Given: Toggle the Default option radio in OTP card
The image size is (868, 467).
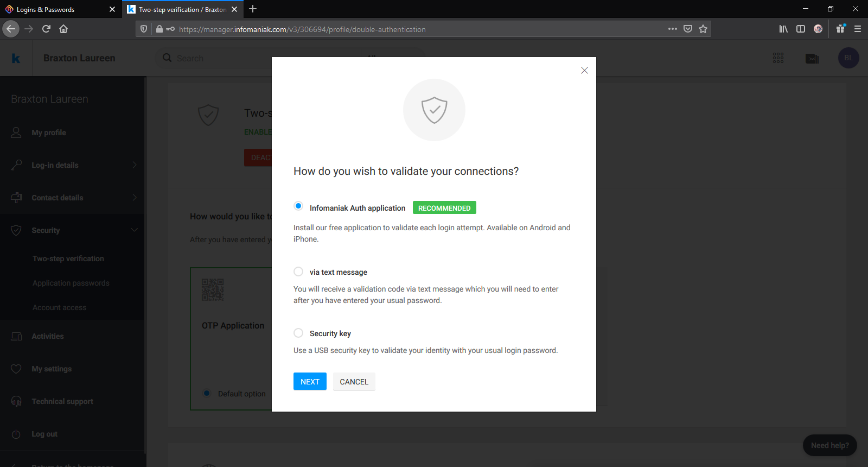Looking at the screenshot, I should (x=207, y=393).
